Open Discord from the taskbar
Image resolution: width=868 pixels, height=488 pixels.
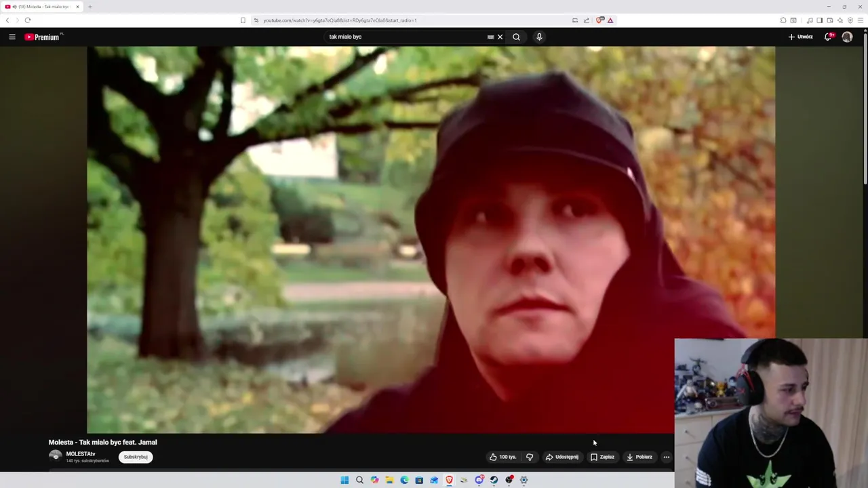click(x=479, y=480)
